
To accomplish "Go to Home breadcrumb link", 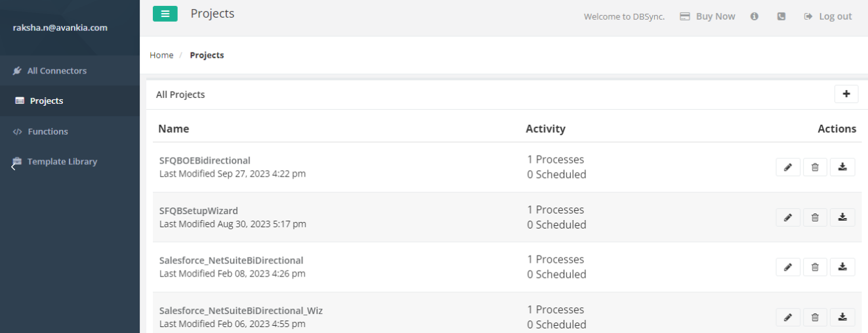I will [x=161, y=55].
